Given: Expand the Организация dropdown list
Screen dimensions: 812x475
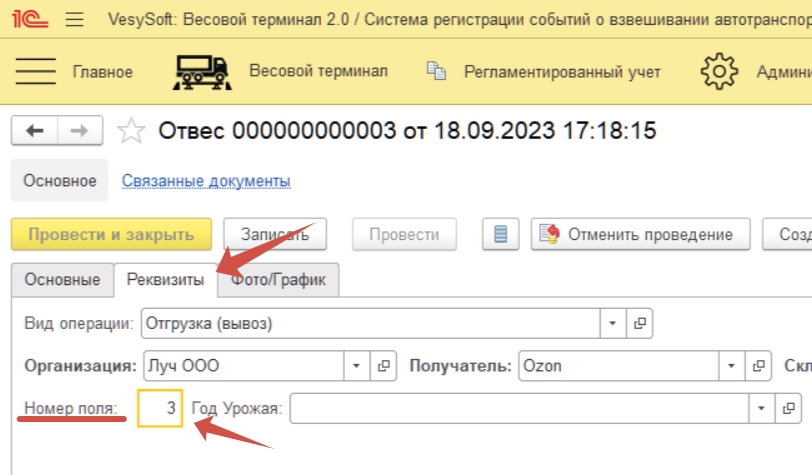Looking at the screenshot, I should click(357, 365).
